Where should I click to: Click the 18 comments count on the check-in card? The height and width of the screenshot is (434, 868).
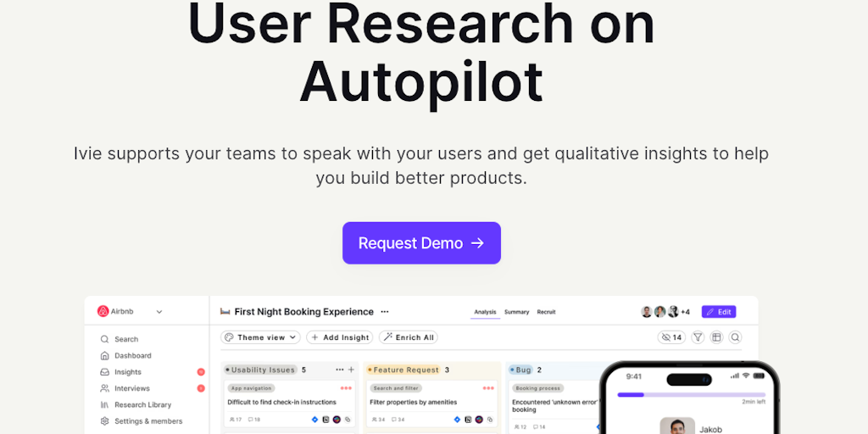(254, 420)
